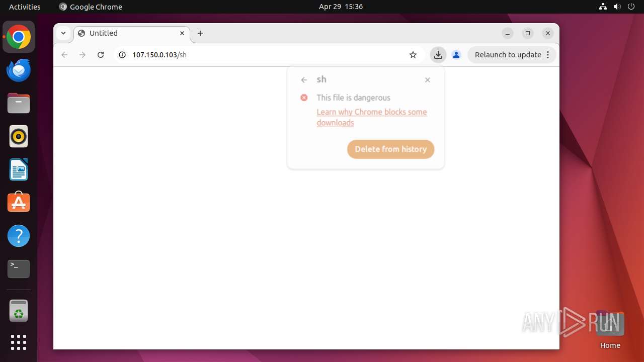Open Google Chrome from the dock
Image resolution: width=644 pixels, height=362 pixels.
click(19, 37)
